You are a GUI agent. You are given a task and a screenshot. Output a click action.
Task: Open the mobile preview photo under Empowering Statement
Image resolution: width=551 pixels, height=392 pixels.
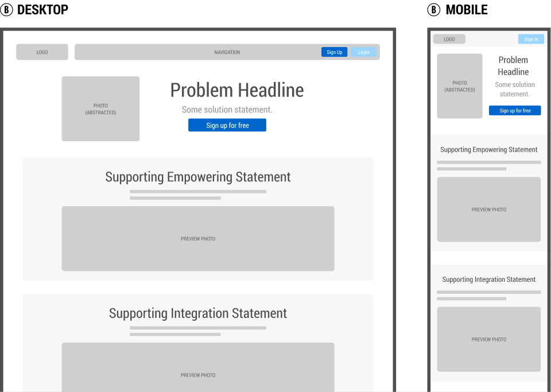tap(488, 209)
